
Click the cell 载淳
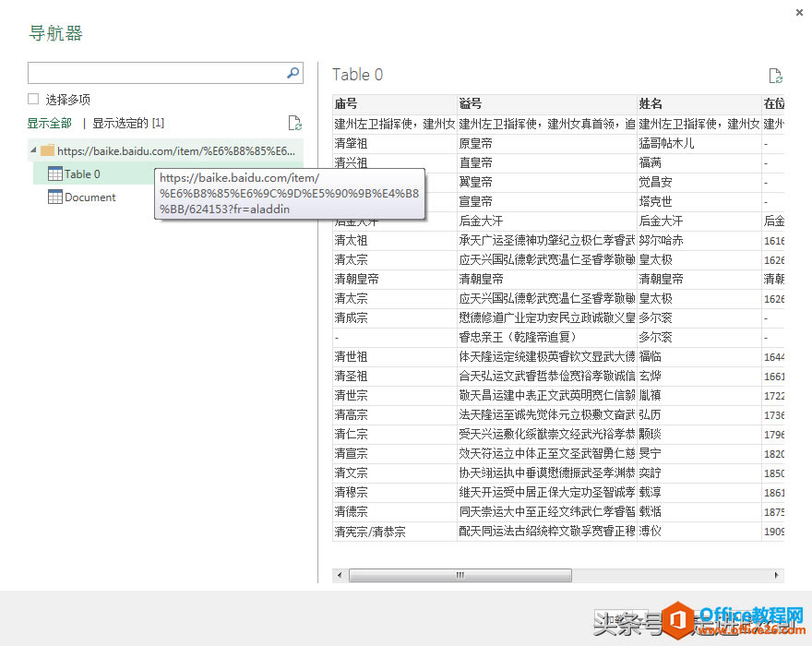click(x=699, y=492)
